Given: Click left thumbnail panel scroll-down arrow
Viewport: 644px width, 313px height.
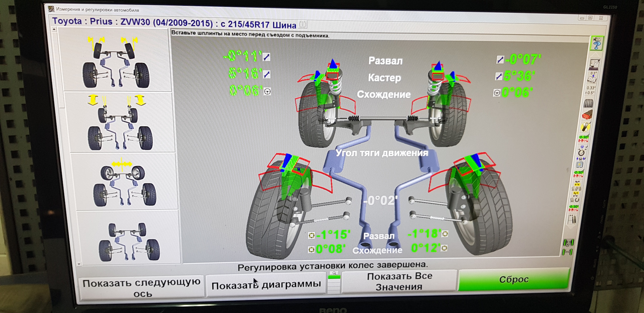Looking at the screenshot, I should coord(79,264).
